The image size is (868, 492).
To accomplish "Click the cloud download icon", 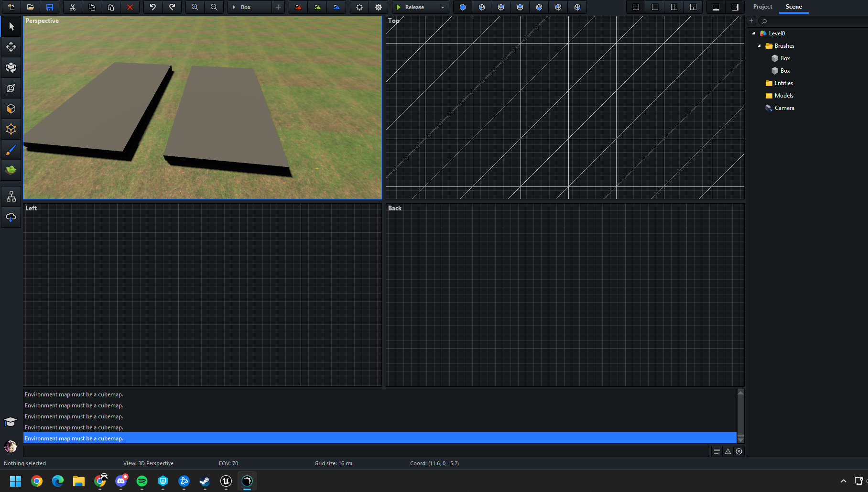I will coord(11,217).
